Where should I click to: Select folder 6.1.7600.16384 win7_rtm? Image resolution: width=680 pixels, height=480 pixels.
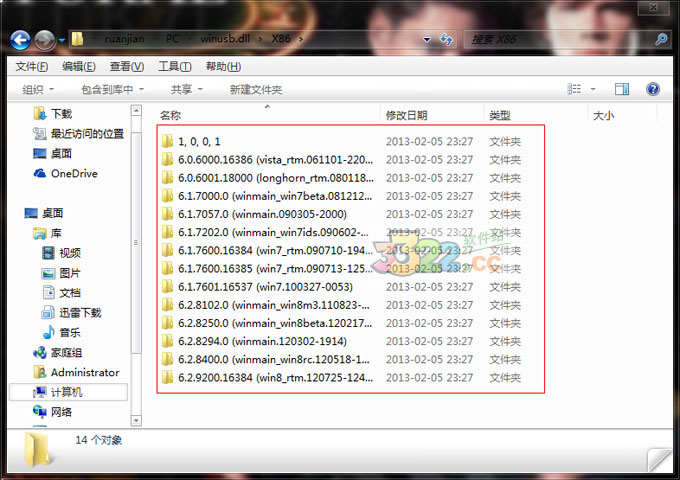click(267, 251)
